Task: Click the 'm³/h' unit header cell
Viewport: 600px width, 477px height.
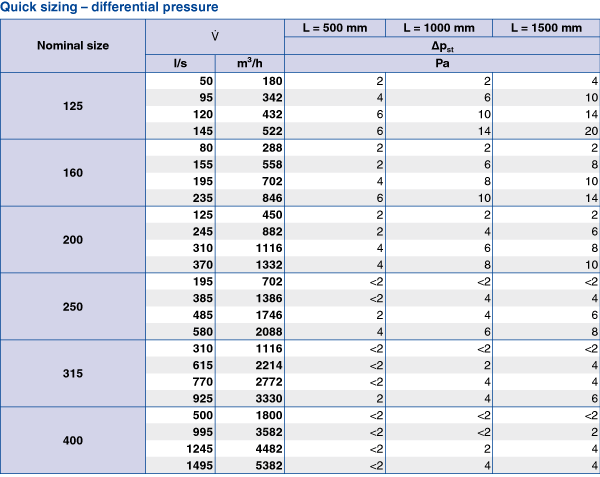Action: (x=250, y=64)
